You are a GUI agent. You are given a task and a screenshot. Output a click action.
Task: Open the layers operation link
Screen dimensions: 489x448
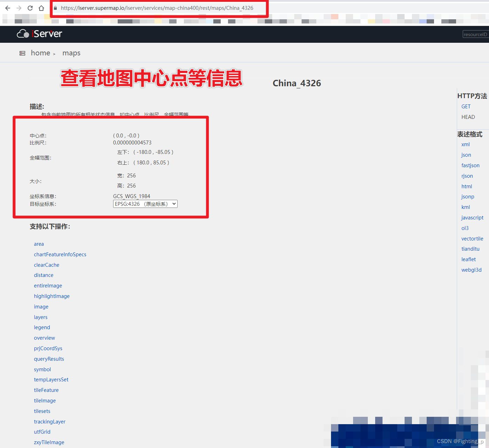[x=41, y=317]
